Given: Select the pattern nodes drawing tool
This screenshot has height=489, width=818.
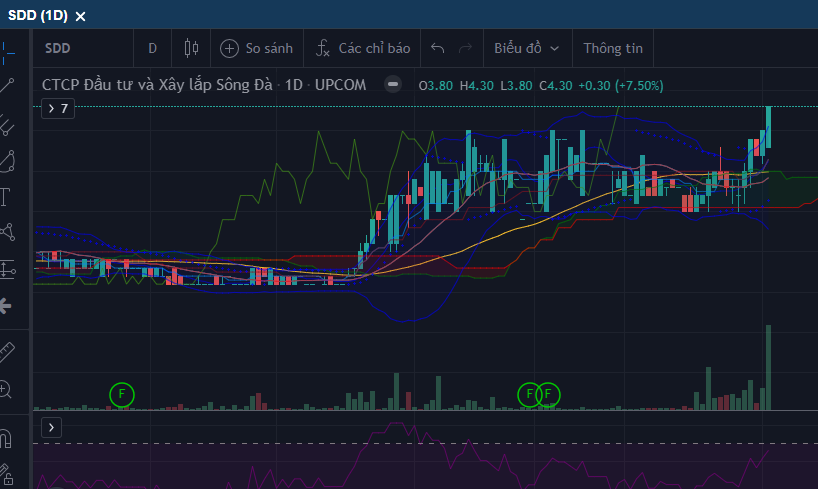Looking at the screenshot, I should pos(7,233).
